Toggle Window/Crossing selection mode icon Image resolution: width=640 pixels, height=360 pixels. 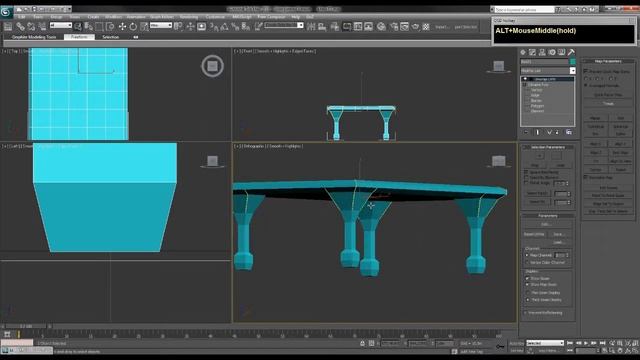pyautogui.click(x=110, y=27)
